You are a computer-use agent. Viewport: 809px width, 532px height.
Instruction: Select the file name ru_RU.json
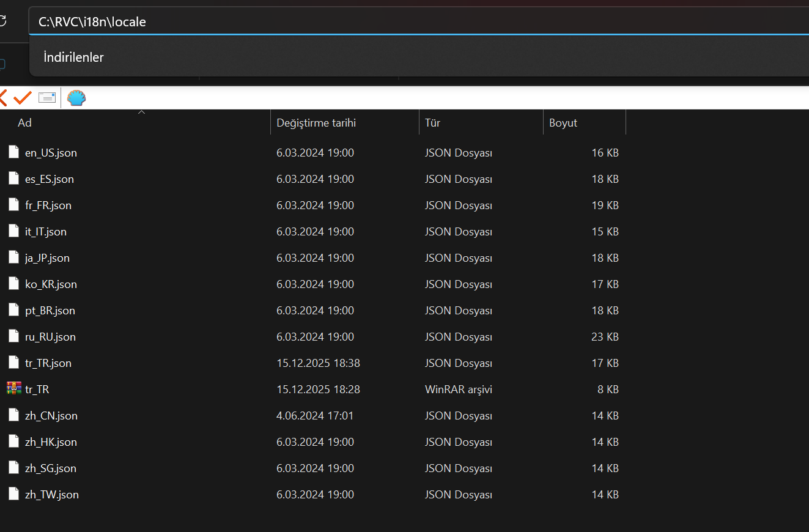(x=50, y=337)
